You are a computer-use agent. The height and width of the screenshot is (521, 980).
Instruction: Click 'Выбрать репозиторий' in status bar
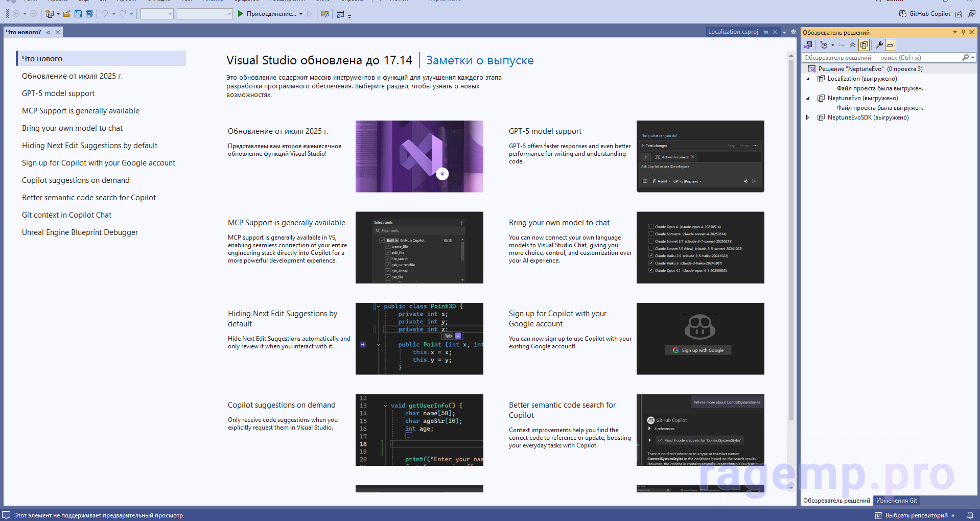tap(916, 515)
